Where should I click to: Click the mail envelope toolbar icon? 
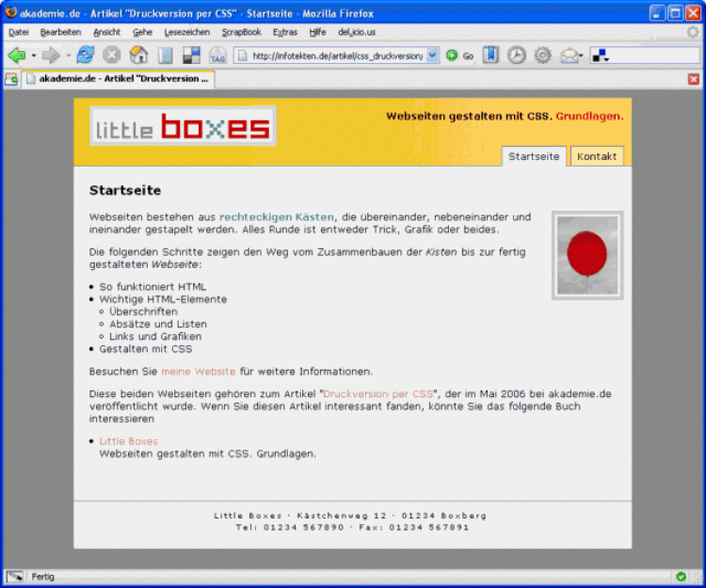(x=569, y=56)
